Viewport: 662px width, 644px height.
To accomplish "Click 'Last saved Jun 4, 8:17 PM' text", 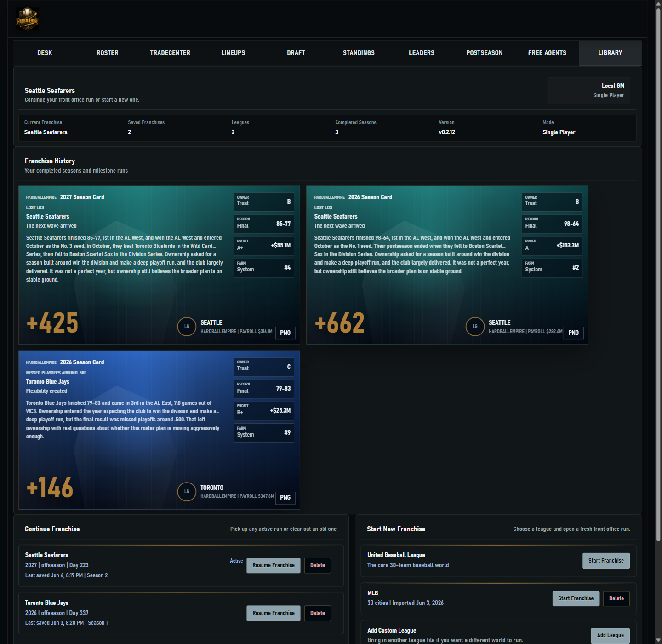I will point(54,575).
